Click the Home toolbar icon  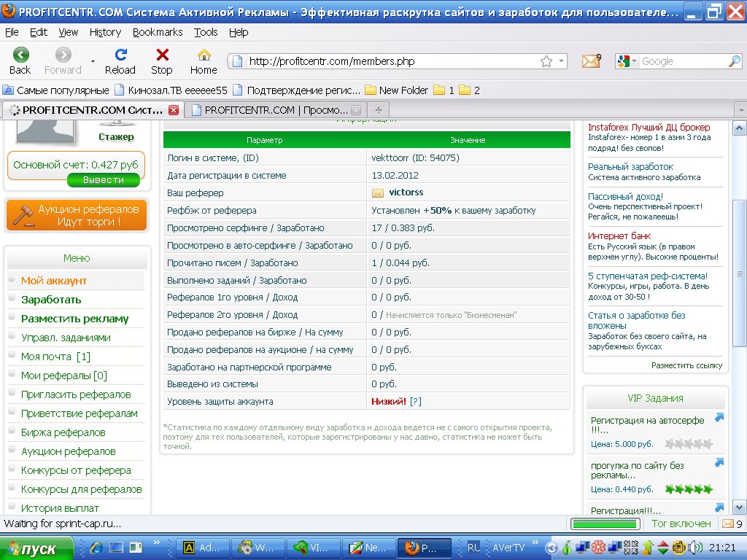point(204,55)
